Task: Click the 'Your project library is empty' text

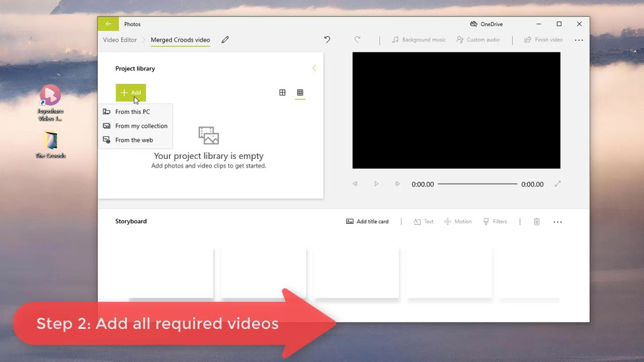Action: (209, 156)
